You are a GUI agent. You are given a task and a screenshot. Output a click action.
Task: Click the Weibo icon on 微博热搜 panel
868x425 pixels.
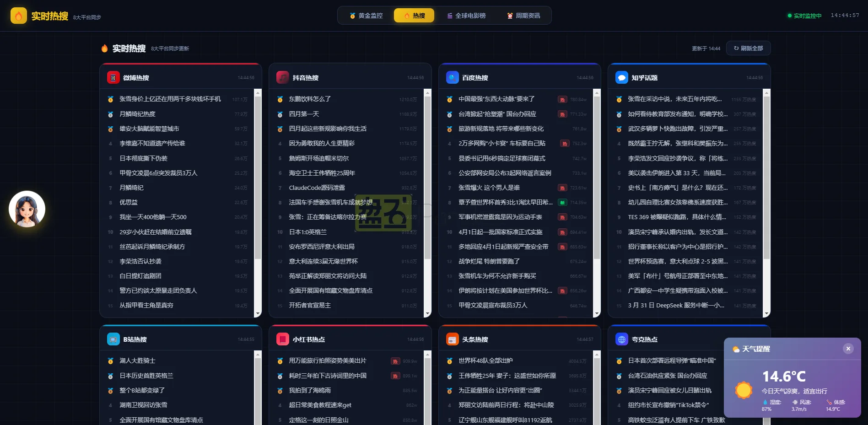coord(113,77)
